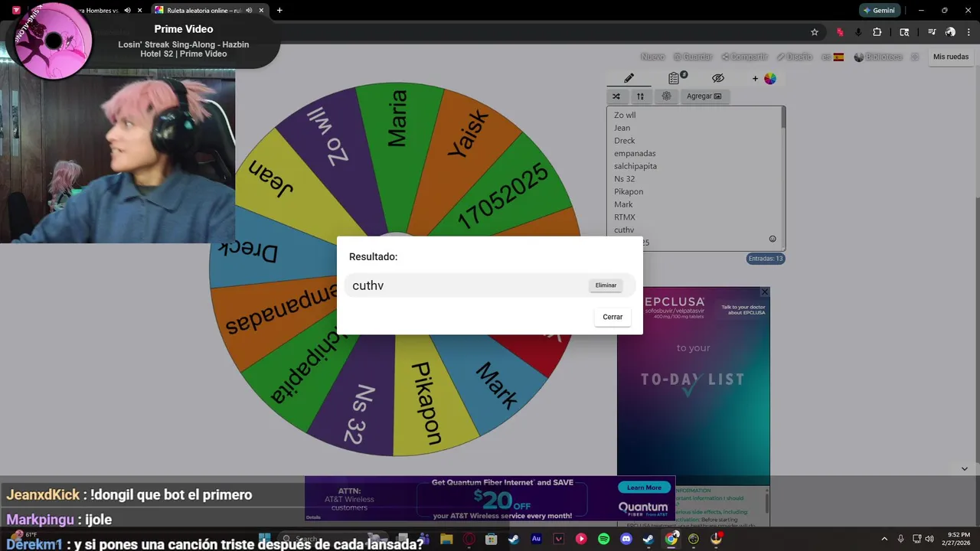Click the 'empanadas' entry in the list
This screenshot has width=980, height=551.
635,153
